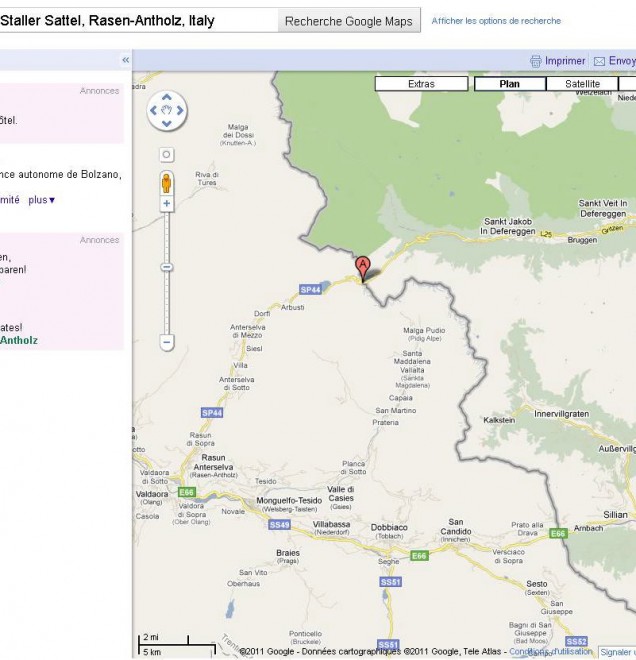The height and width of the screenshot is (660, 636).
Task: Click the Innervillgraten label
Action: [561, 414]
